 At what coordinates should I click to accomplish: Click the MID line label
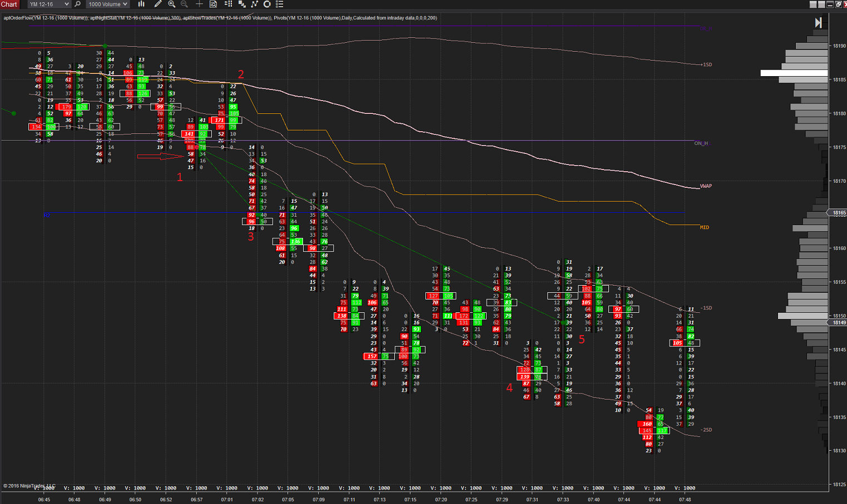tap(704, 227)
